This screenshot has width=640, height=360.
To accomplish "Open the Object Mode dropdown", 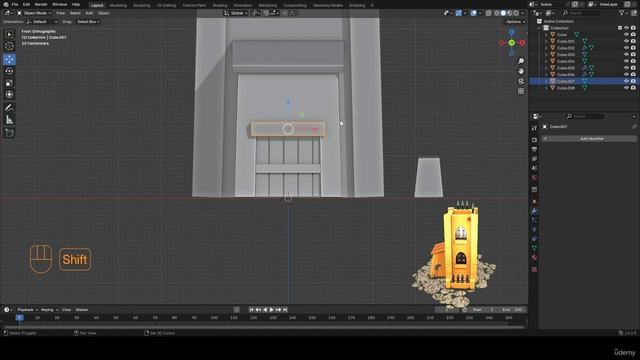I will tap(34, 13).
